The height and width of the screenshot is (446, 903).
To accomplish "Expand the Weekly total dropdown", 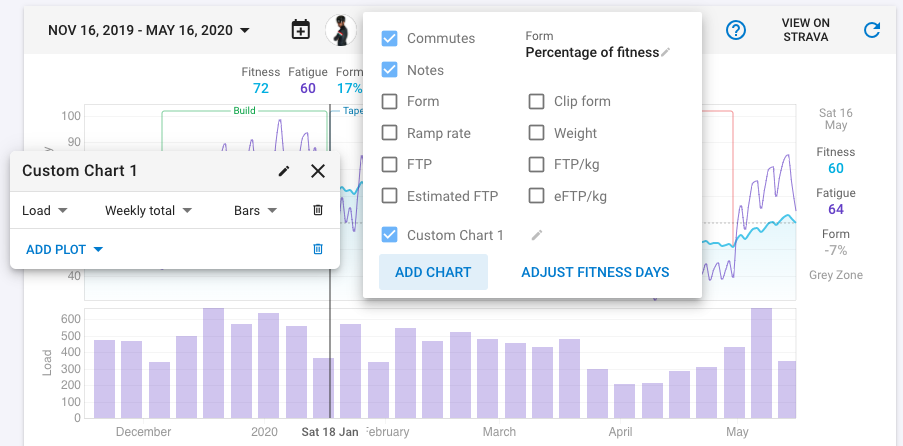I will point(147,210).
